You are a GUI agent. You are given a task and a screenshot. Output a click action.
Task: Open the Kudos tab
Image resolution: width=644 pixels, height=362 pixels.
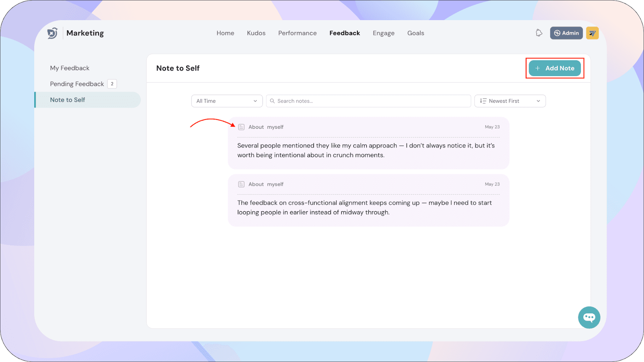coord(256,33)
